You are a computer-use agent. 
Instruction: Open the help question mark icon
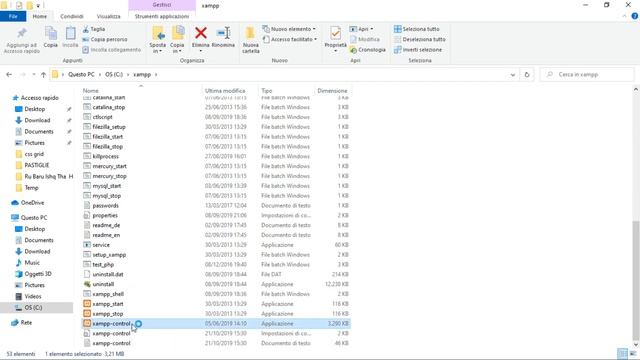point(635,16)
